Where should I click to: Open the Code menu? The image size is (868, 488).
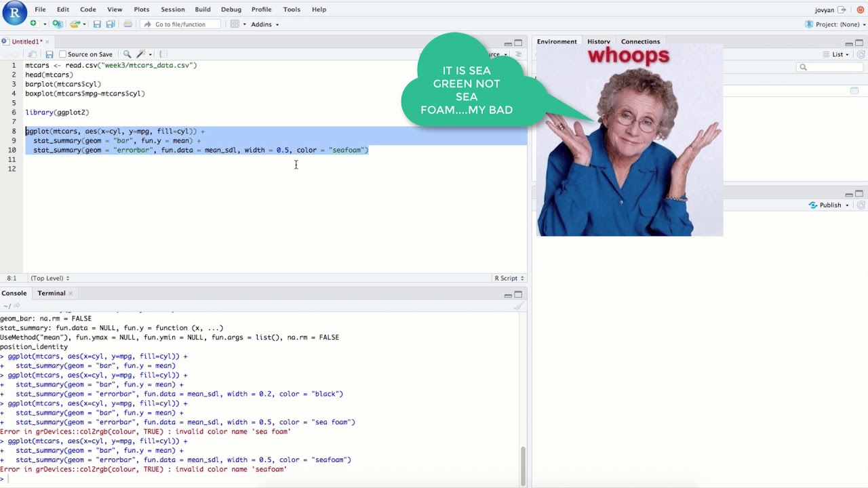88,9
